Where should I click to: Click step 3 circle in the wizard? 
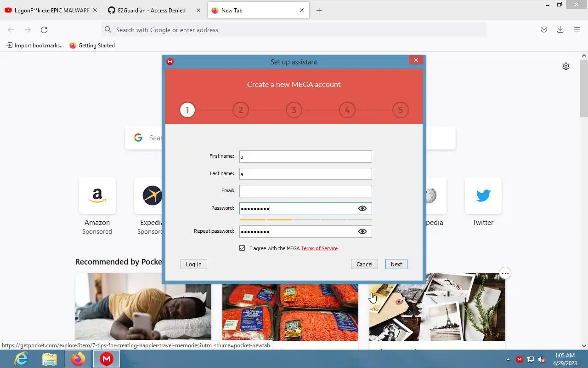point(294,110)
